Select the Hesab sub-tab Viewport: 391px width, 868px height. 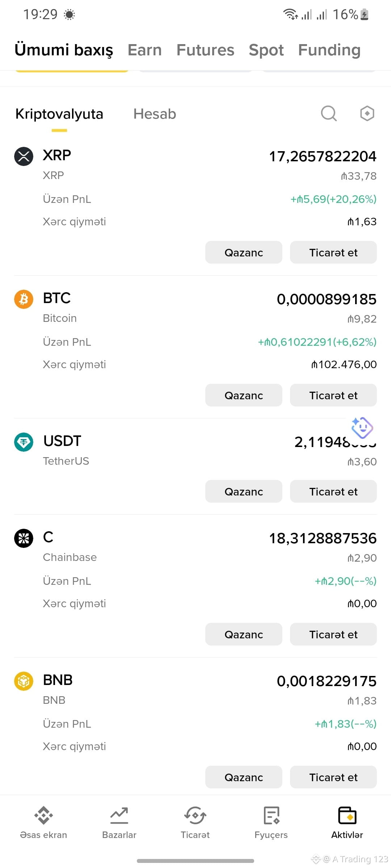point(155,114)
